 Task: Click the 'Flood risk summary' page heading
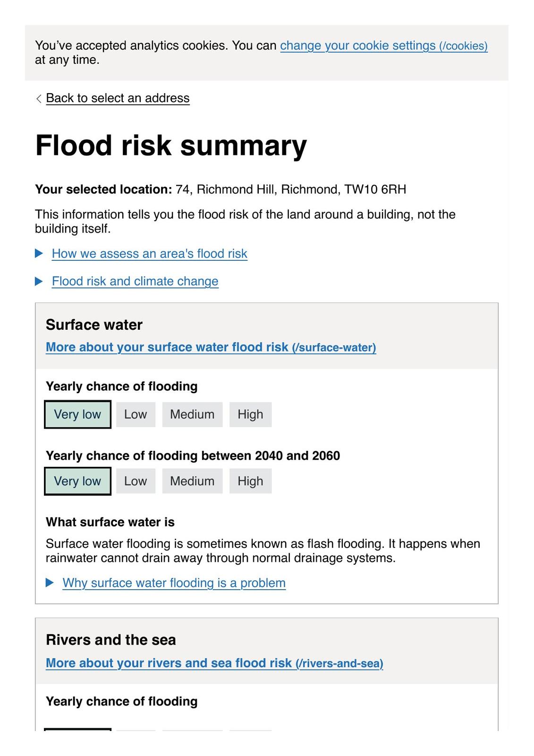pos(171,145)
